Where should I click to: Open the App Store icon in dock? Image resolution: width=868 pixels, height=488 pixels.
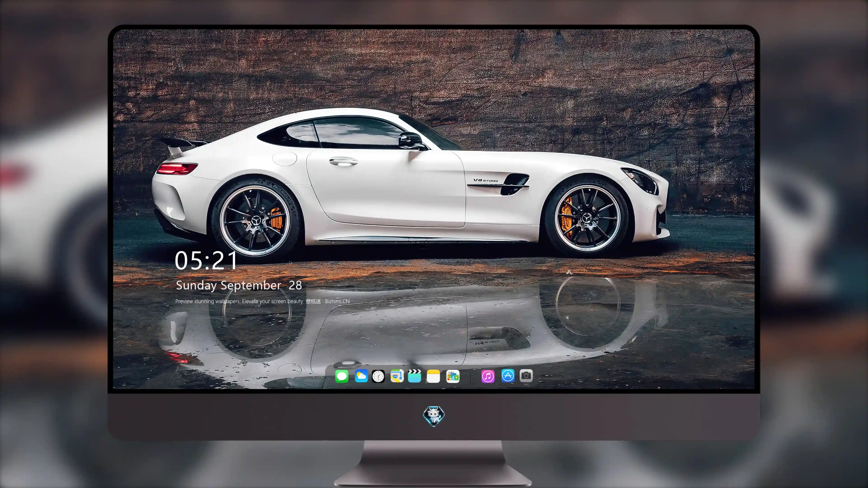[508, 375]
